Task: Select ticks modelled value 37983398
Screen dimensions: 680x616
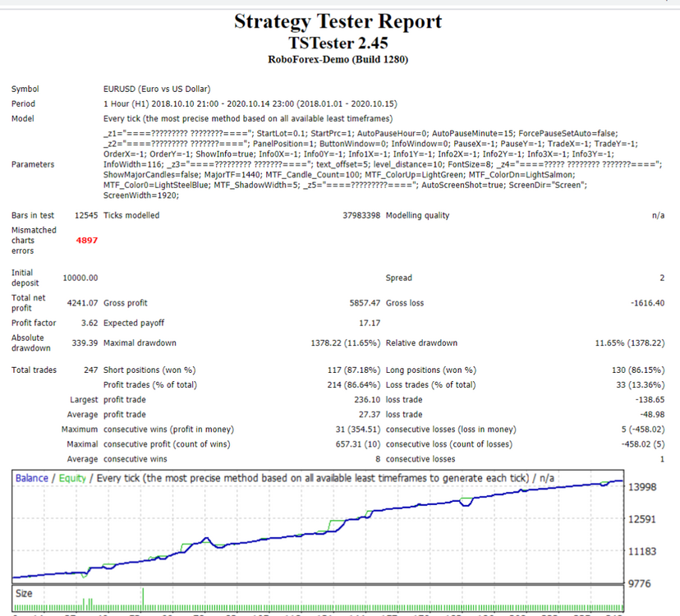Action: [361, 215]
